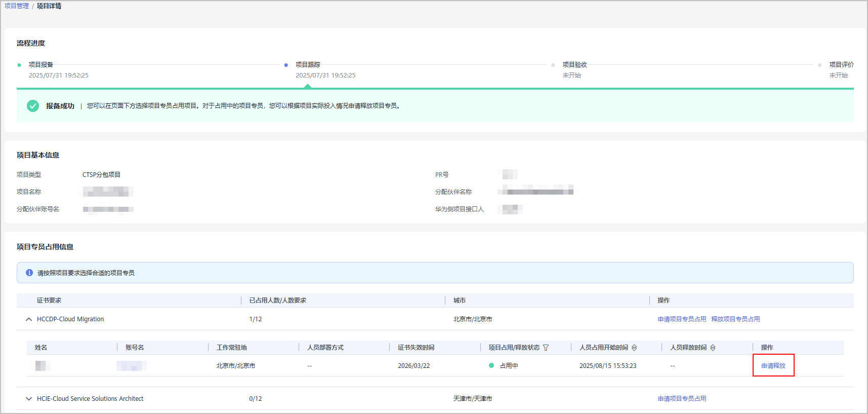Click 申请项目专员占用 for HCCDP-Cloud Migration
The image size is (868, 414).
tap(682, 319)
